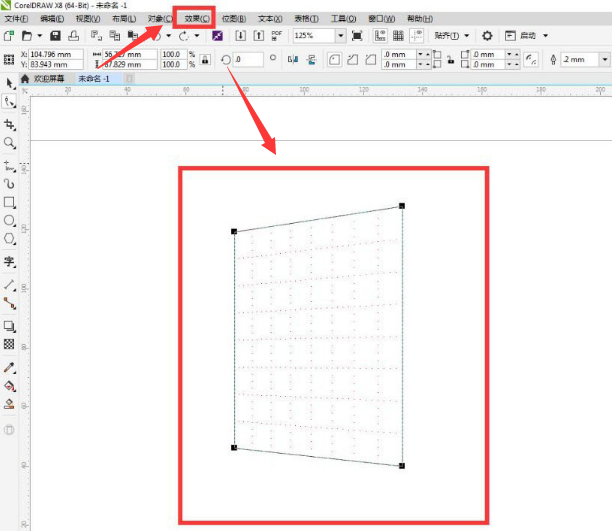Switch to the 未命名 -1 document tab
Image resolution: width=612 pixels, height=531 pixels.
[x=94, y=79]
